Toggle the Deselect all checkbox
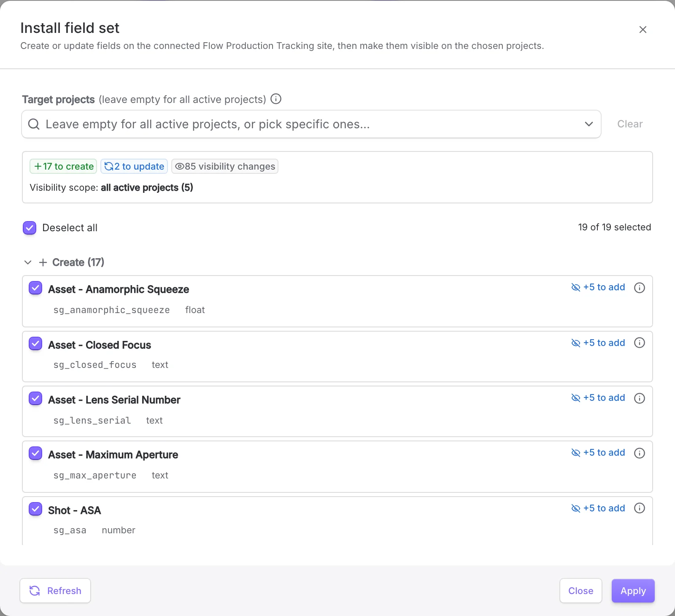 tap(30, 228)
